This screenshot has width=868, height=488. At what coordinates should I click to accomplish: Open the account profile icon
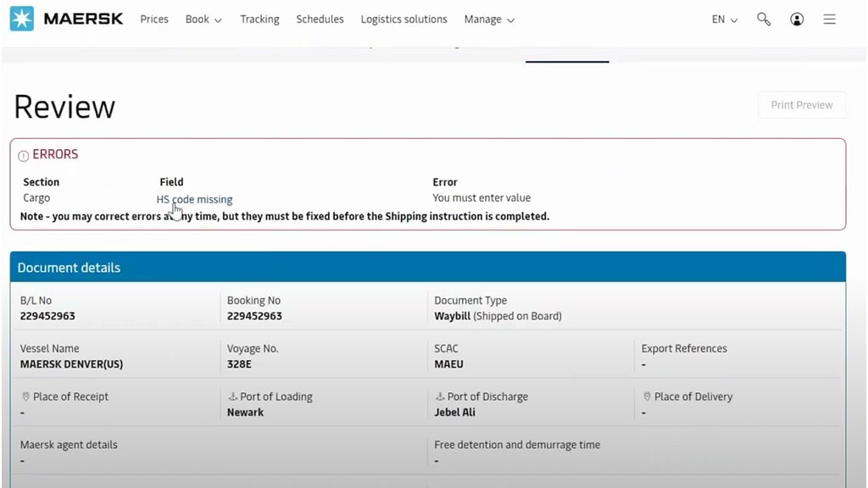pyautogui.click(x=797, y=19)
